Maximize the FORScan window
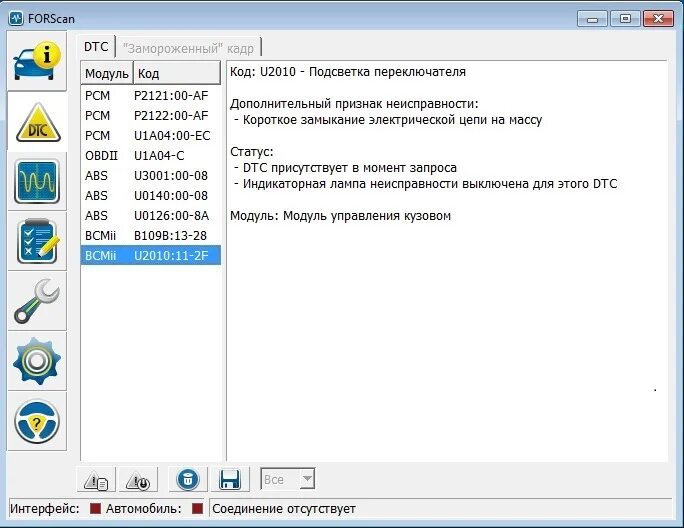Screen dimensions: 684x528 tap(625, 19)
